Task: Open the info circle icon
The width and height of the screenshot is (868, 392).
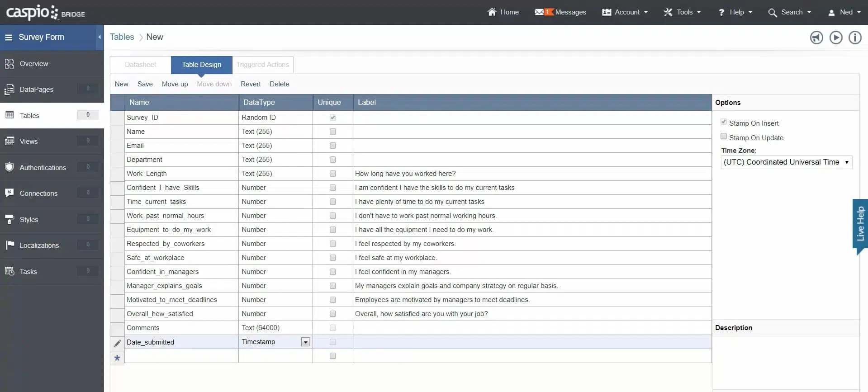Action: (854, 38)
